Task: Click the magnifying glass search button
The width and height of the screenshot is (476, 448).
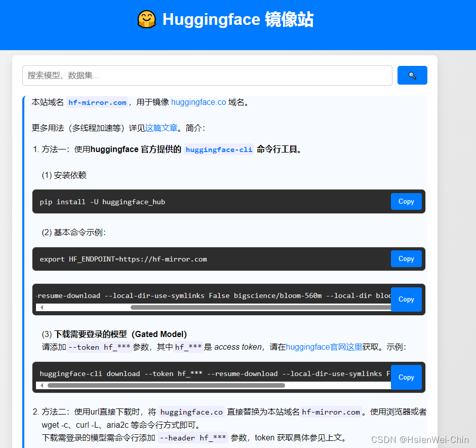Action: [412, 76]
